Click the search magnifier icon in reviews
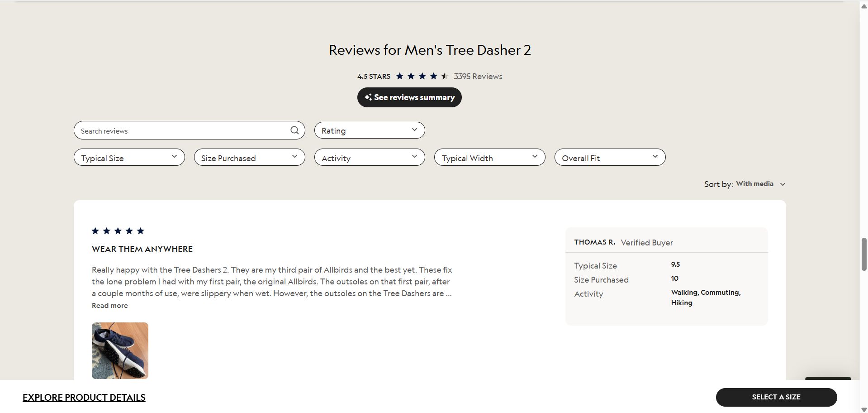Image resolution: width=868 pixels, height=413 pixels. pyautogui.click(x=294, y=130)
